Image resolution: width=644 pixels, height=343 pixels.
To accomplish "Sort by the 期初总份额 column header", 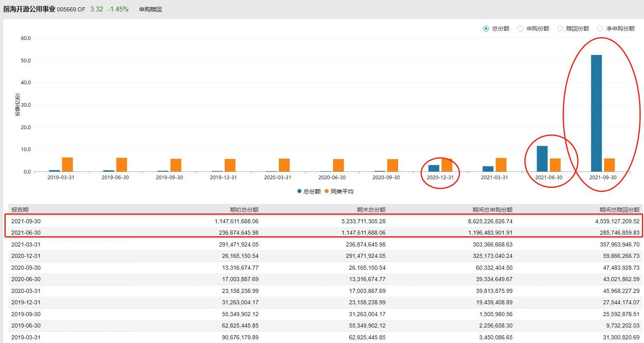I will (x=244, y=210).
